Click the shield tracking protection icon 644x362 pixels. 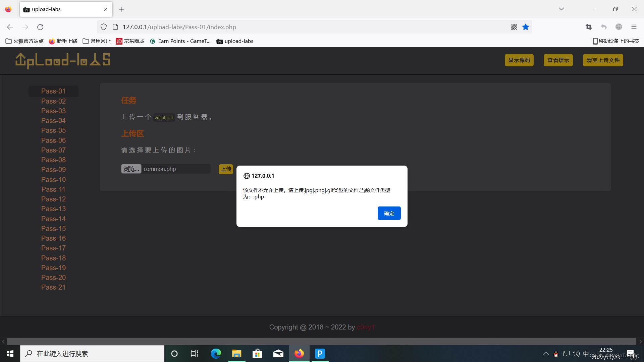(x=104, y=27)
